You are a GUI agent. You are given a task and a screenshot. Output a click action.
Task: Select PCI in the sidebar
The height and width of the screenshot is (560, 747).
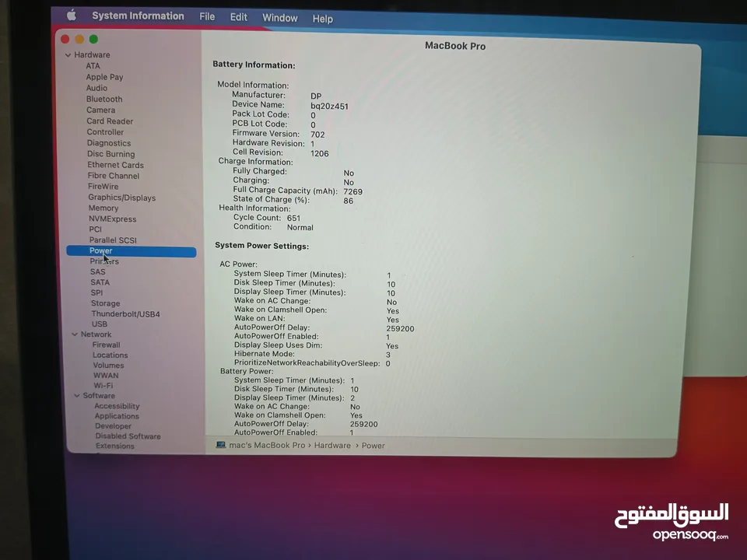tap(95, 229)
